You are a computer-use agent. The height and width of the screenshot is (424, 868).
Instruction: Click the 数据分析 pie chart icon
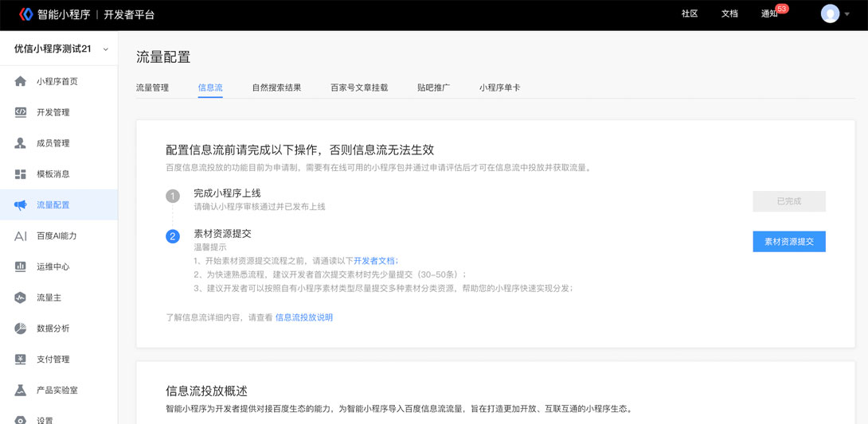coord(21,329)
